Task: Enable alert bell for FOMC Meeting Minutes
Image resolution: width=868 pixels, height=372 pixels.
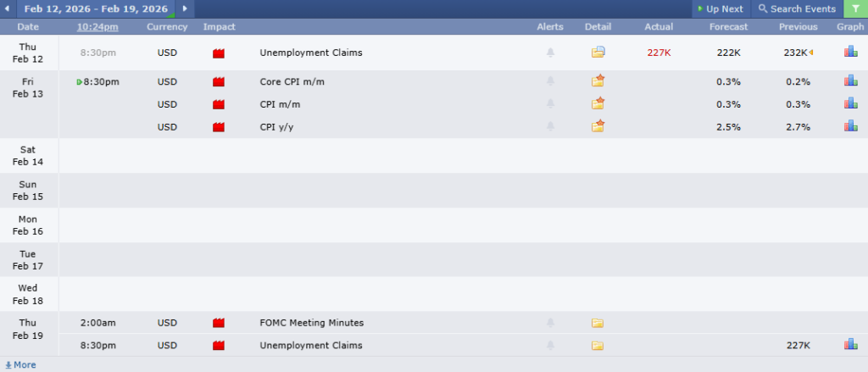Action: click(x=550, y=323)
